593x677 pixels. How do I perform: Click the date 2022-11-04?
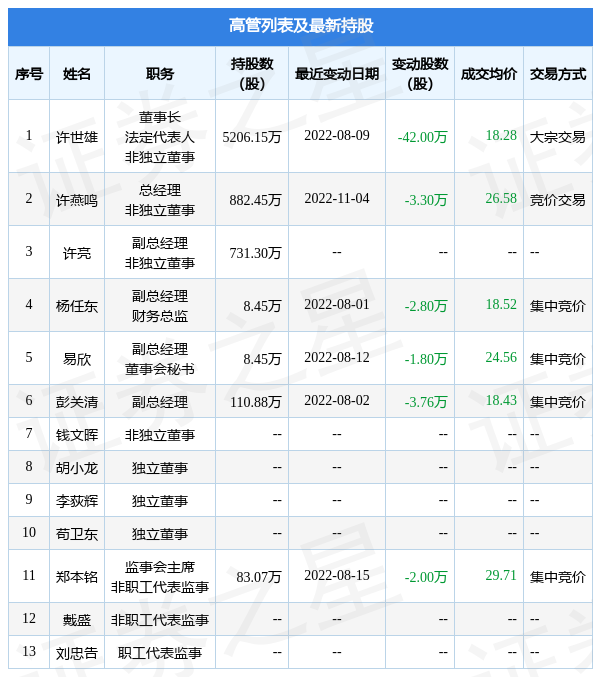click(x=337, y=199)
